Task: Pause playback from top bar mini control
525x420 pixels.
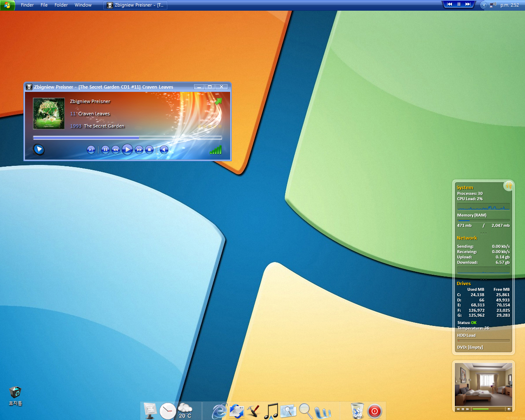Action: (x=459, y=4)
